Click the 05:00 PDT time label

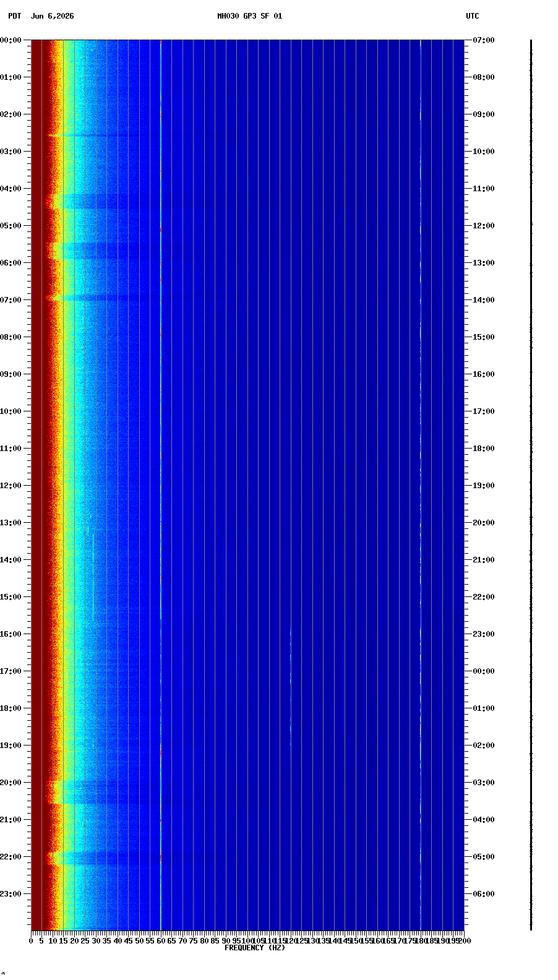11,226
